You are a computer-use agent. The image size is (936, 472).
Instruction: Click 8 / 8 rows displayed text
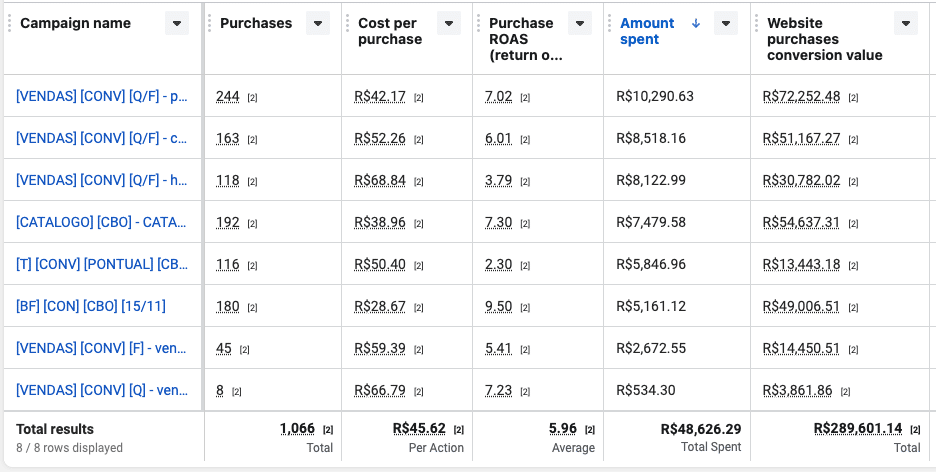coord(69,448)
